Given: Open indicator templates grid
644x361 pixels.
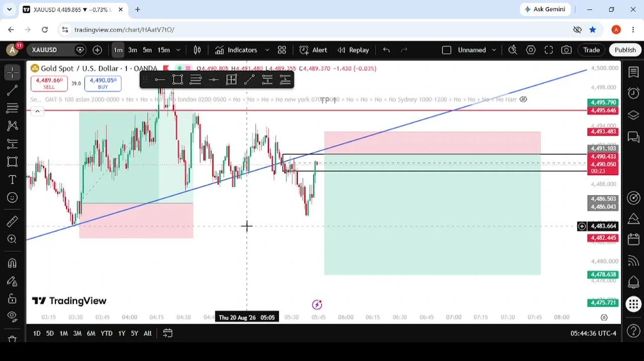Looking at the screenshot, I should (282, 50).
